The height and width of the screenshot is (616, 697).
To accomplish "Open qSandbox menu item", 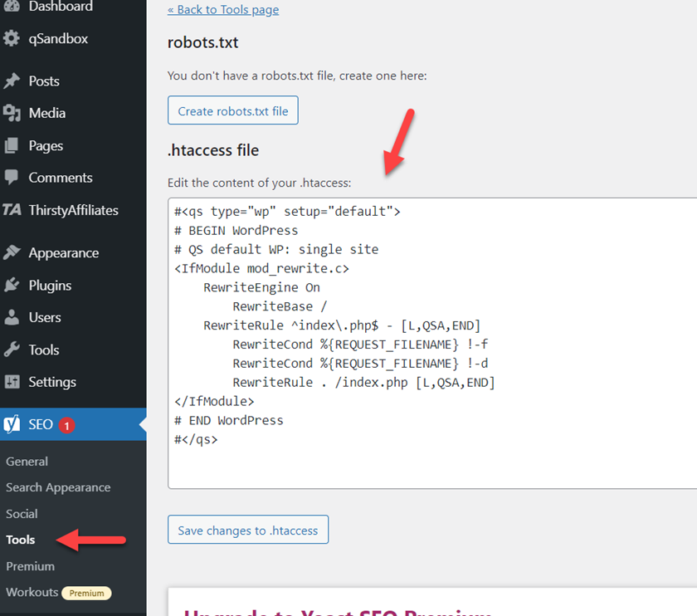I will (73, 39).
